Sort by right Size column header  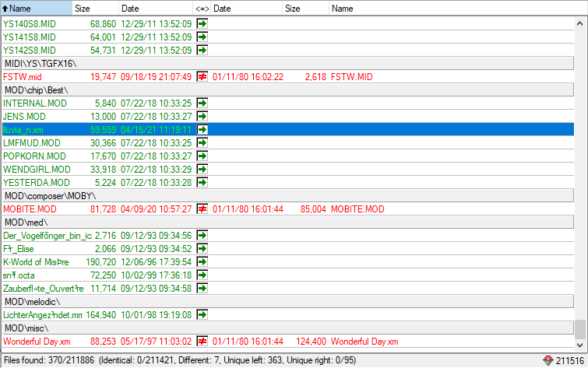(305, 9)
